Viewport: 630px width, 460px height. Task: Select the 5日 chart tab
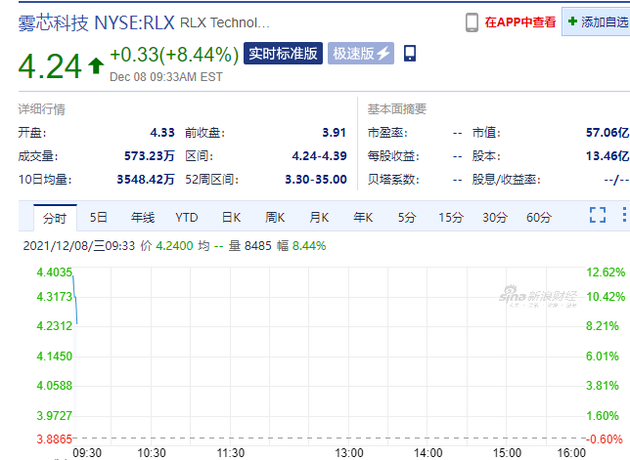pos(98,218)
